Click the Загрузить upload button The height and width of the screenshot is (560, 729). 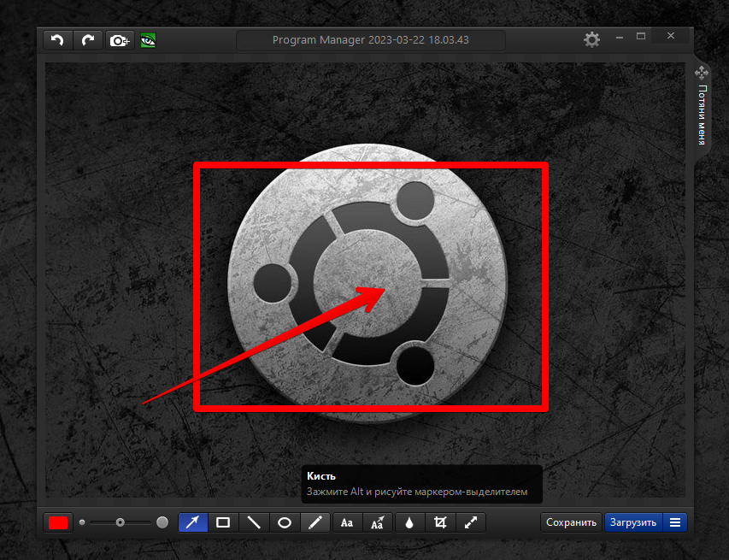[633, 522]
